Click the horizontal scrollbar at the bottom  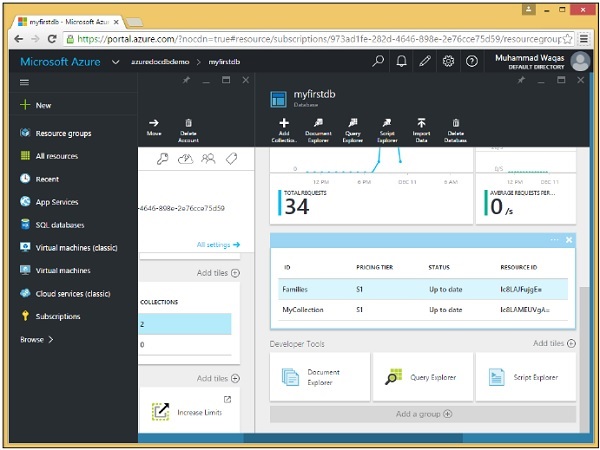pos(353,437)
